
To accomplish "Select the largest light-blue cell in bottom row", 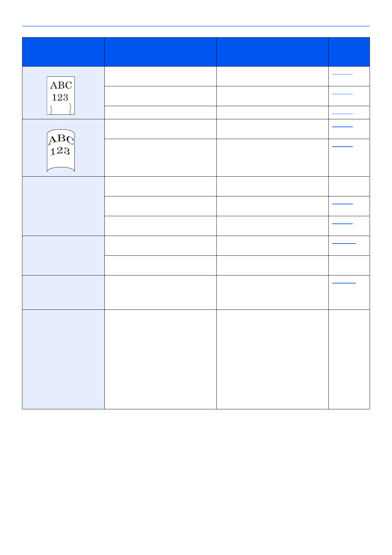I will point(63,359).
